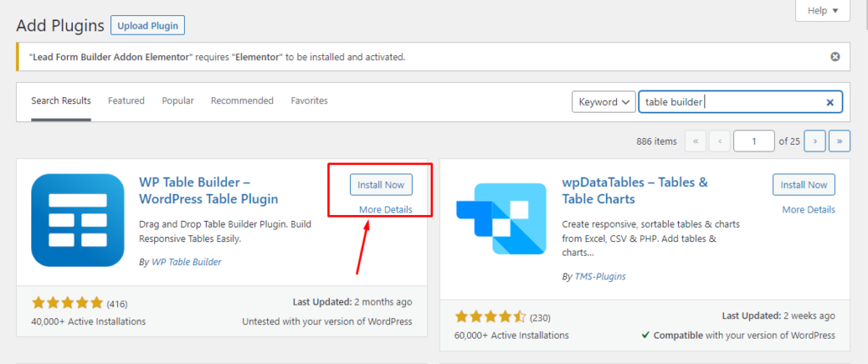Install the wpDataTables plugin
This screenshot has height=364, width=868.
tap(804, 185)
